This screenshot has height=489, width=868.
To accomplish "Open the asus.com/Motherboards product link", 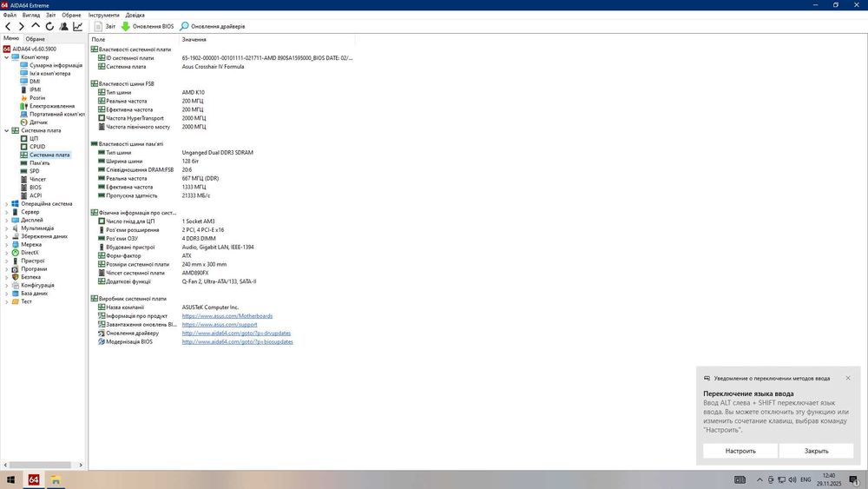I will click(x=227, y=315).
